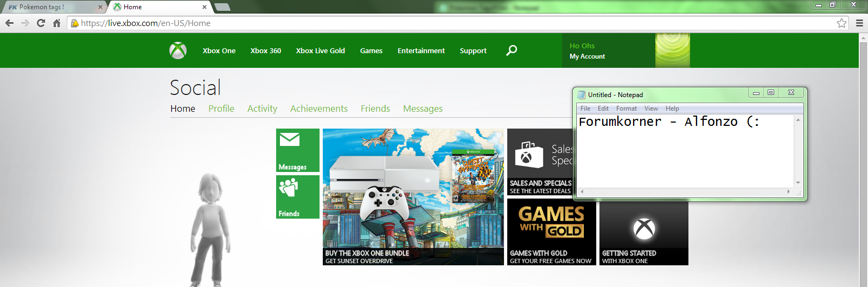Screen dimensions: 868x287
Task: Open Notepad's File menu
Action: 585,109
